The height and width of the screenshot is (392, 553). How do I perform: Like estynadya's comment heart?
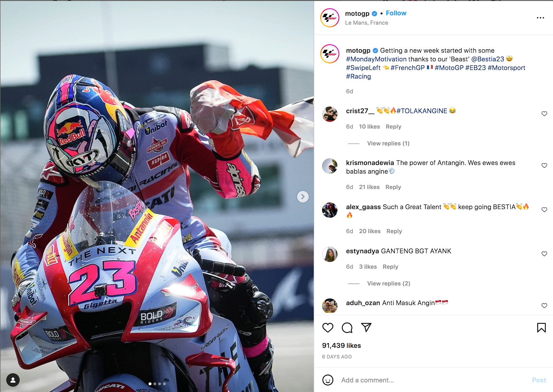click(544, 254)
